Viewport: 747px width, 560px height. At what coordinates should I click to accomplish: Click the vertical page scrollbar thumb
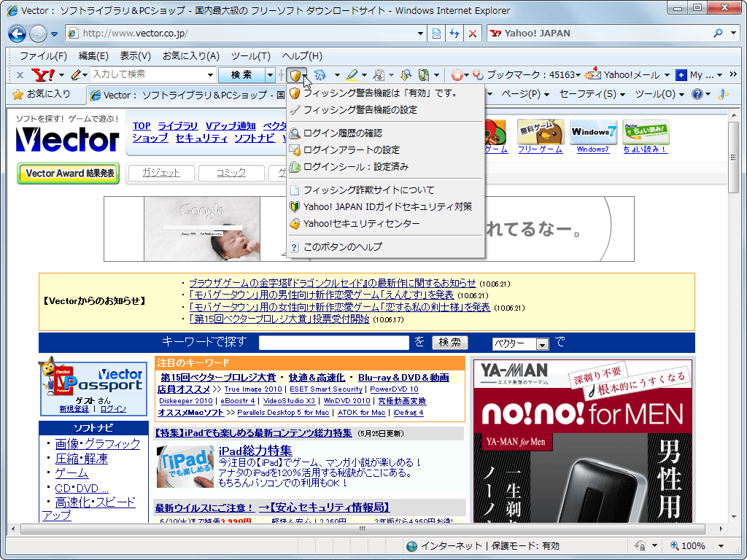733,157
